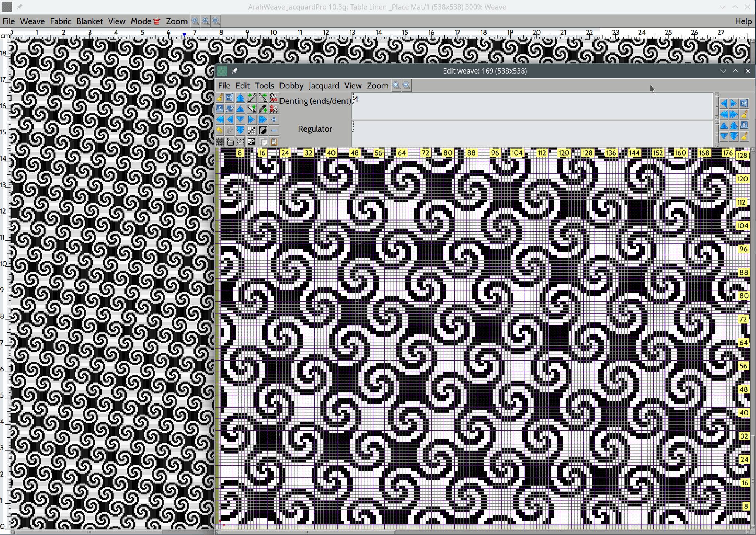Shift regulator down one step

(724, 136)
